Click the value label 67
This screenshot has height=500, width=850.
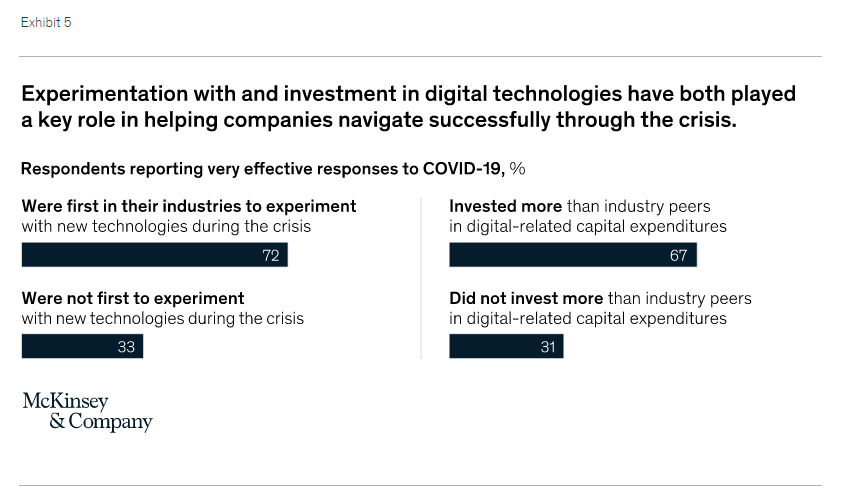pyautogui.click(x=679, y=255)
